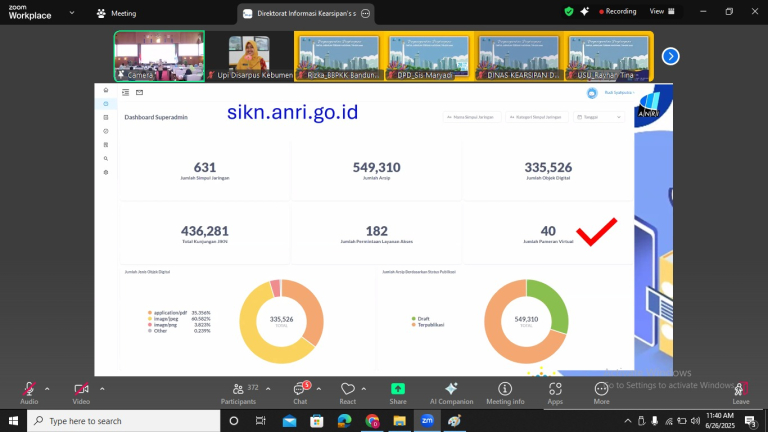Show hidden system tray icons
This screenshot has width=768, height=432.
pos(628,421)
